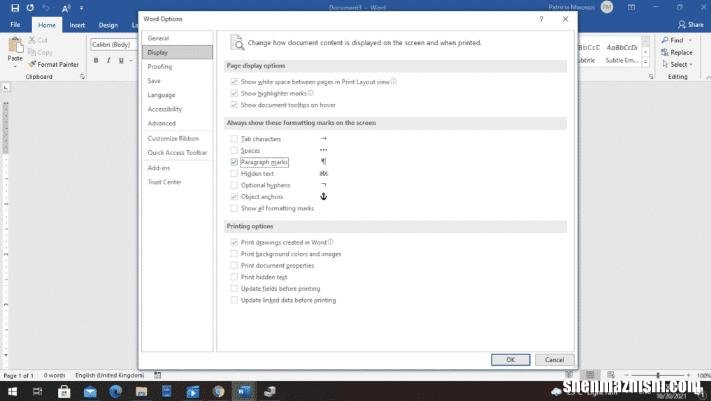Select Advanced category in Word Options
This screenshot has width=711, height=401.
(x=177, y=123)
